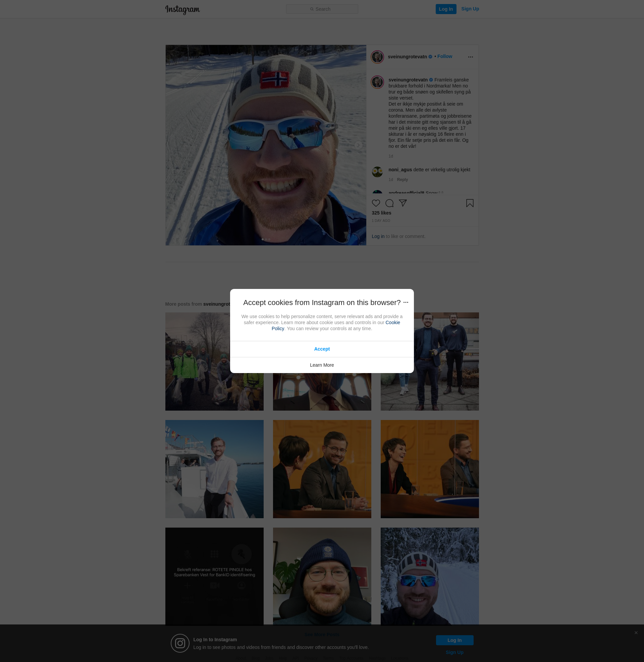Click the 325 likes count
The height and width of the screenshot is (662, 644).
(381, 213)
